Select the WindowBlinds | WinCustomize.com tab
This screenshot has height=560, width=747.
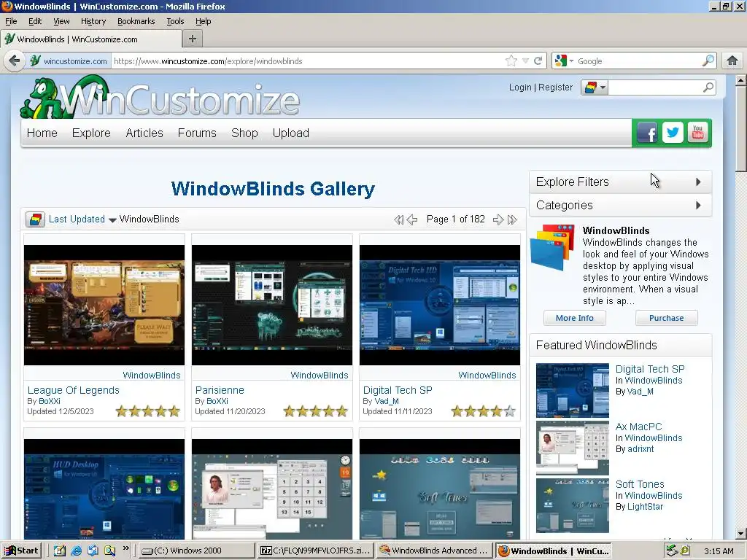pos(90,39)
